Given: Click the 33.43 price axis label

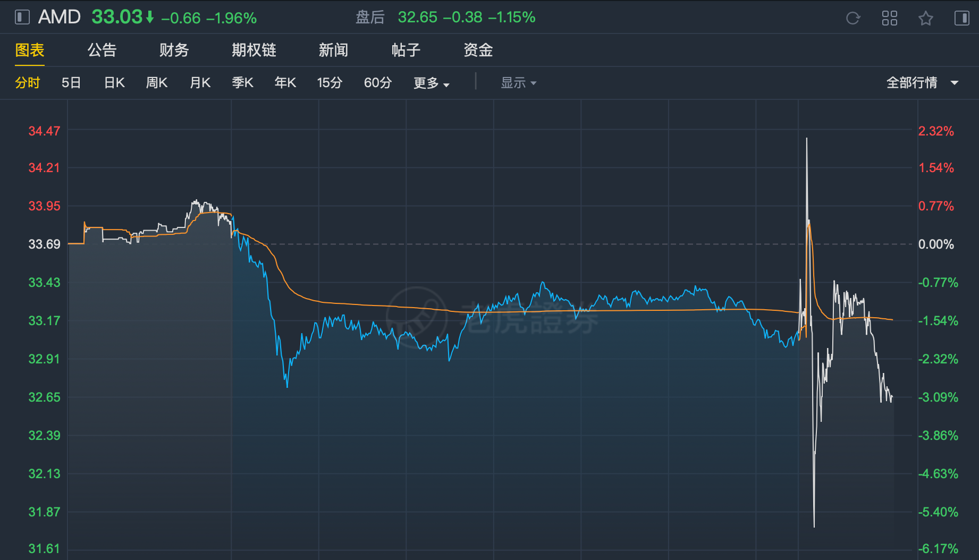Looking at the screenshot, I should [x=44, y=283].
